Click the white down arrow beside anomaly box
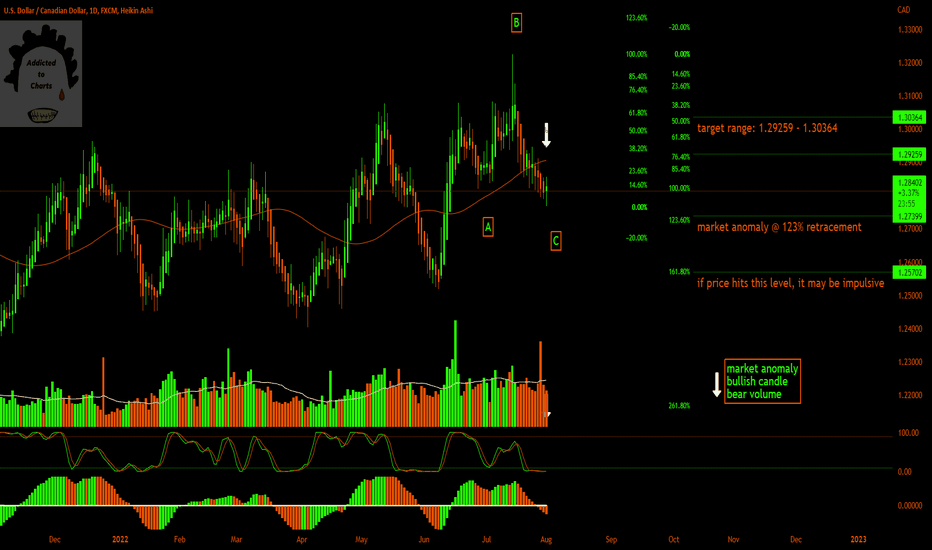This screenshot has height=550, width=932. point(717,385)
